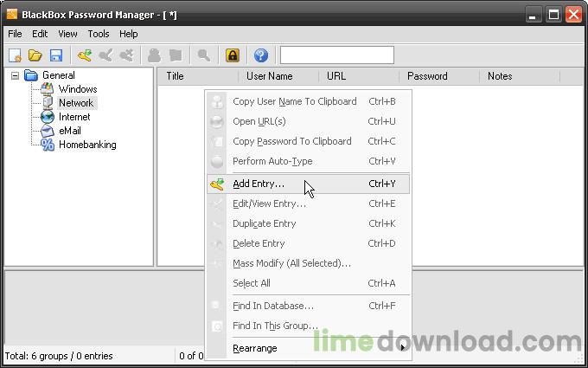
Task: Open a database with the folder icon
Action: tap(35, 55)
